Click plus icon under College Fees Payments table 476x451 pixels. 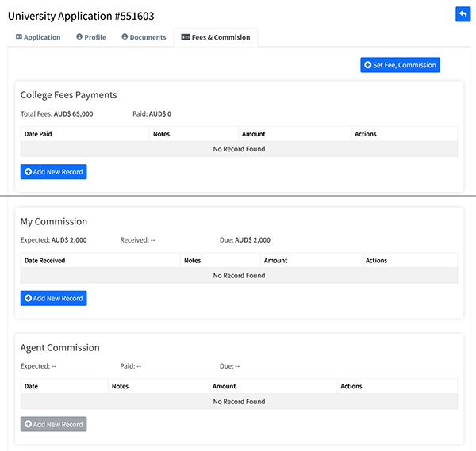point(29,172)
